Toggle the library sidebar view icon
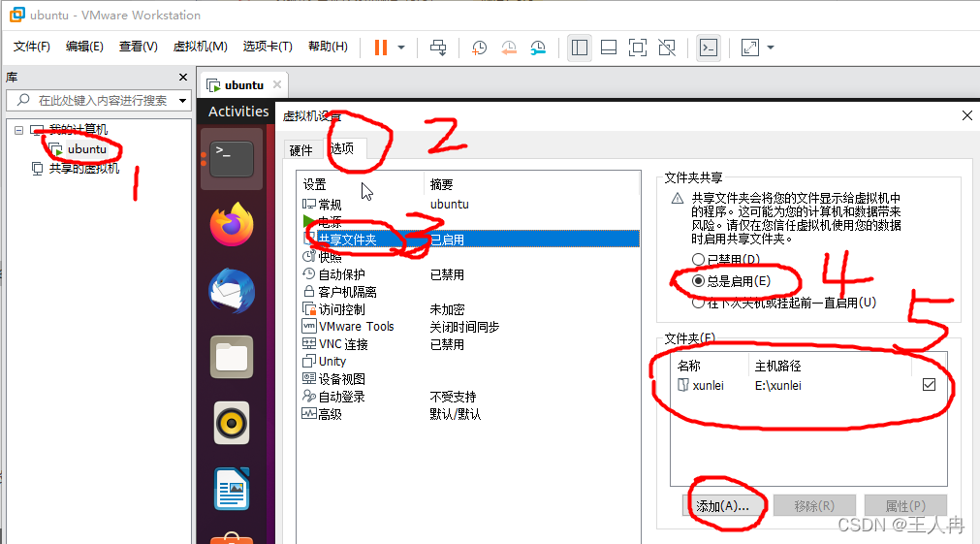 click(580, 48)
